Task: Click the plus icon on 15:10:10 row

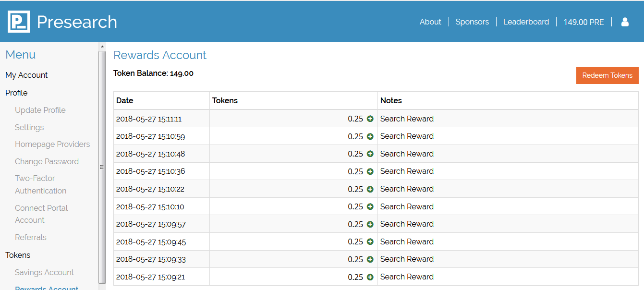Action: pos(370,206)
